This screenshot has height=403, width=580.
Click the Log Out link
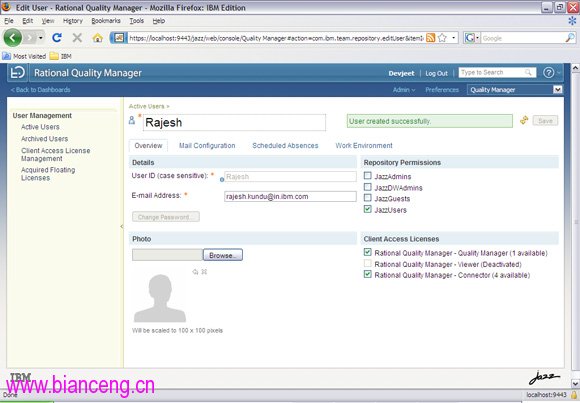point(436,73)
